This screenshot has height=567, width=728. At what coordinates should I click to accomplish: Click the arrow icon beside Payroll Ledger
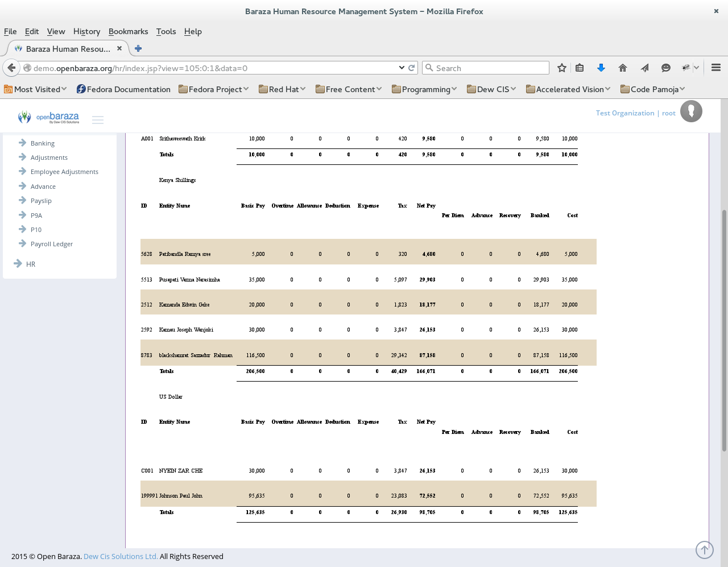[23, 243]
